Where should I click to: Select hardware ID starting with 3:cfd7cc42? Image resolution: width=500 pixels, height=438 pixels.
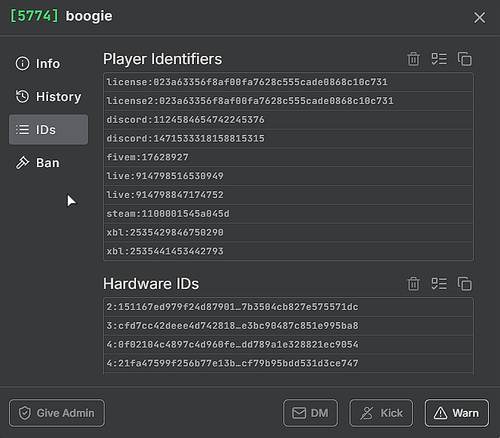coord(288,326)
